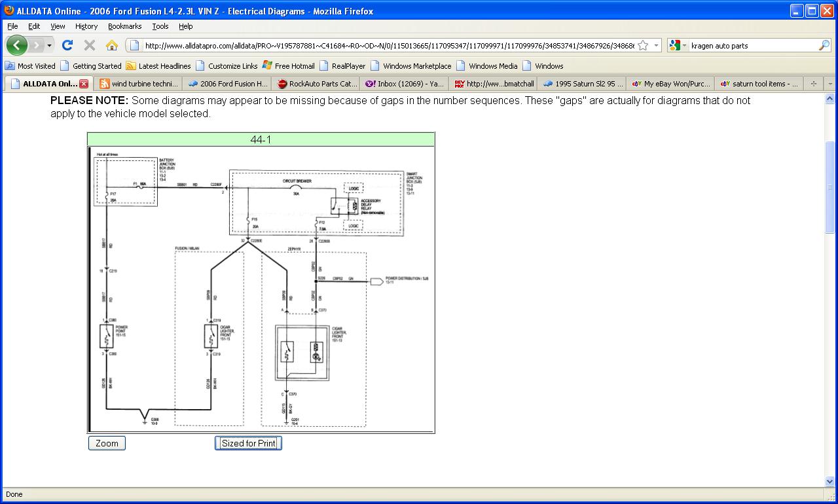Close the ALLDATA Online tab

pos(84,84)
